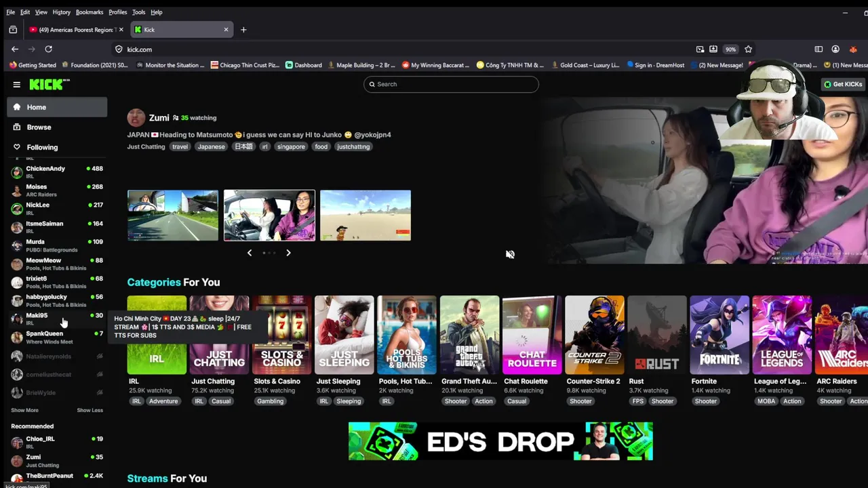
Task: Click the Japanese tag under Zumi
Action: pyautogui.click(x=211, y=146)
